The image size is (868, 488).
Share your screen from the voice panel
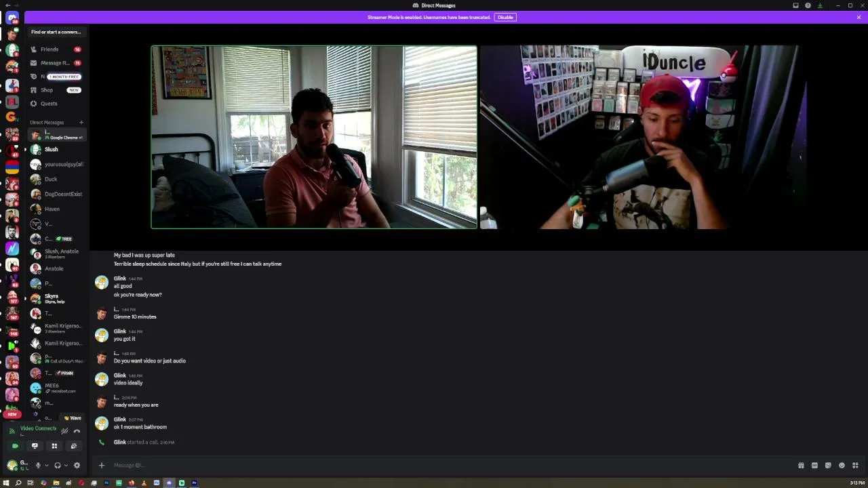coord(35,446)
